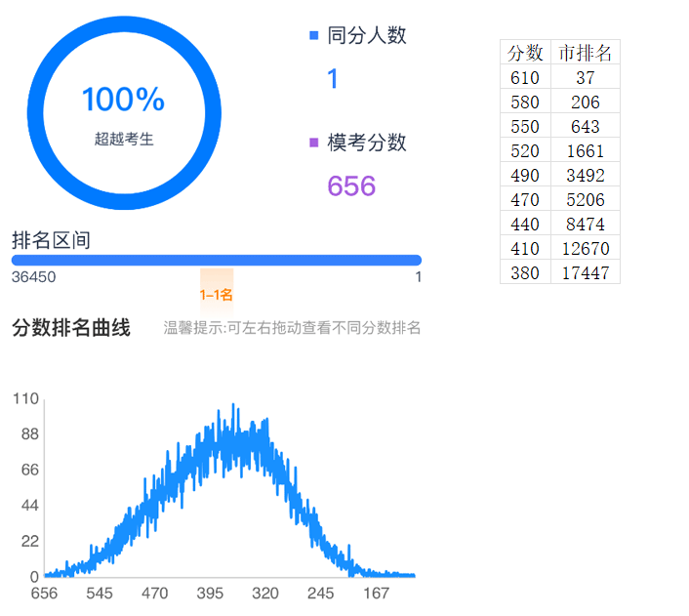Image resolution: width=689 pixels, height=616 pixels.
Task: Click the blue 同分人数 legend square
Action: pos(313,36)
